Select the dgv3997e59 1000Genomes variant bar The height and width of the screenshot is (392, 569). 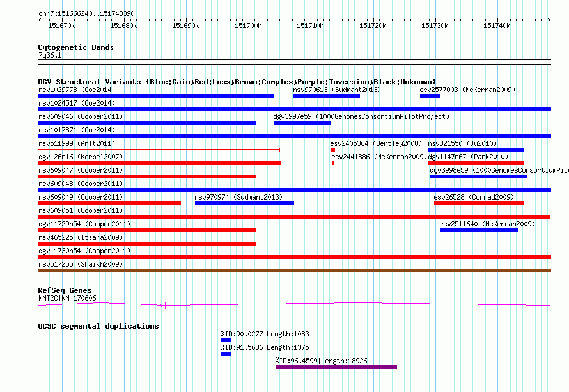click(302, 123)
